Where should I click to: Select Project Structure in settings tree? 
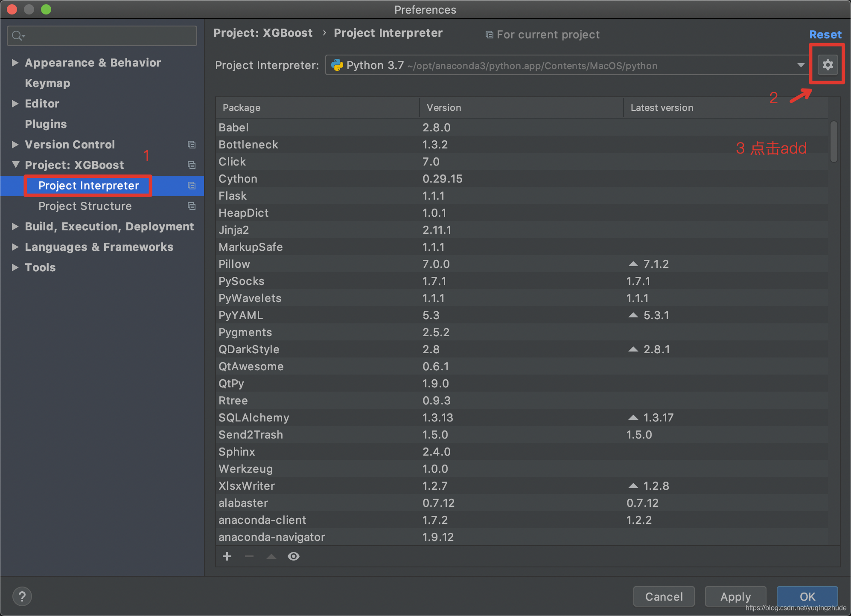[x=85, y=206]
